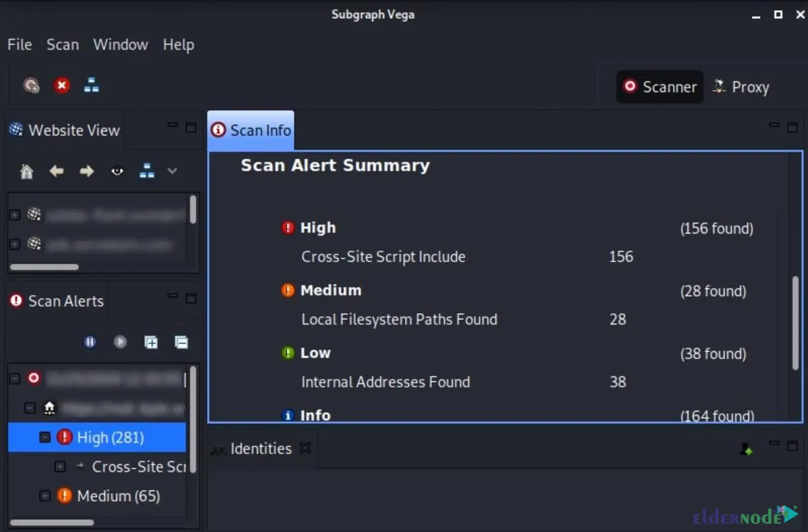Close the Subgraph Vega window
Image resolution: width=808 pixels, height=532 pixels.
tap(801, 14)
